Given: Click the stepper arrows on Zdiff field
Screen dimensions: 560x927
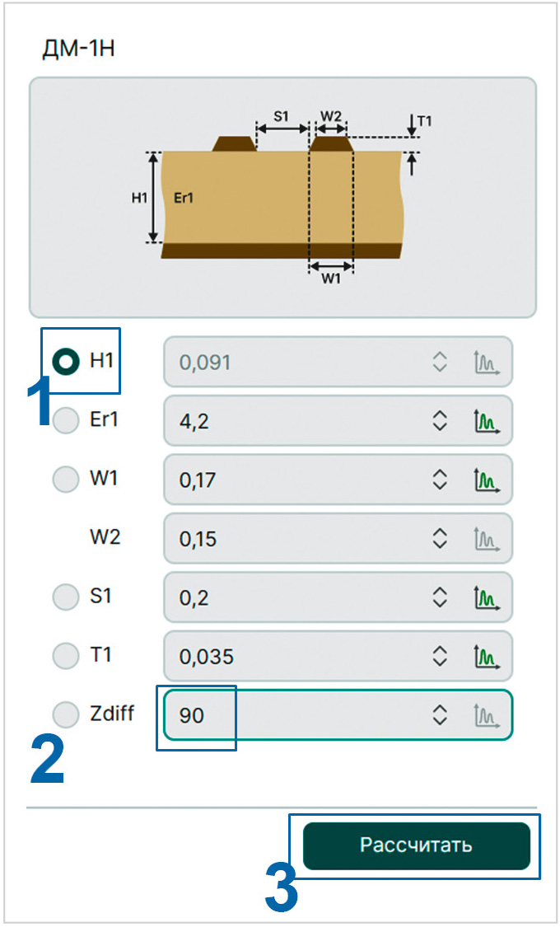Looking at the screenshot, I should (440, 714).
